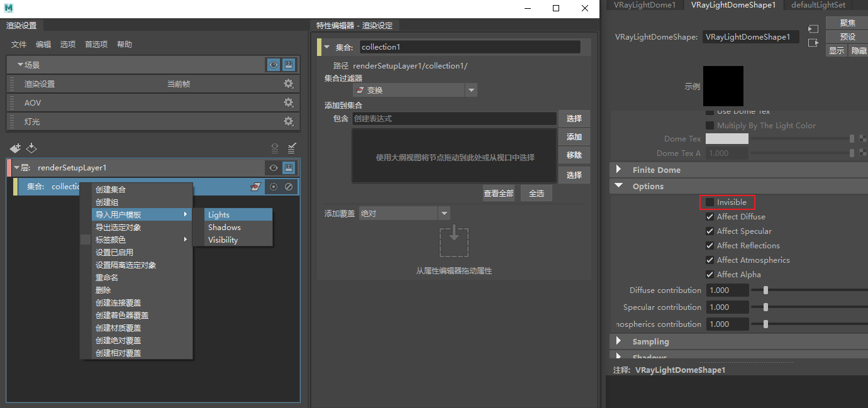Uncheck Affect Alpha
Image resolution: width=868 pixels, height=408 pixels.
point(710,274)
